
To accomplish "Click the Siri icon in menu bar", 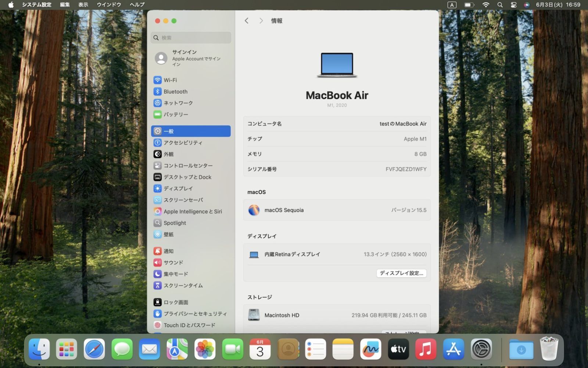I will click(x=527, y=5).
